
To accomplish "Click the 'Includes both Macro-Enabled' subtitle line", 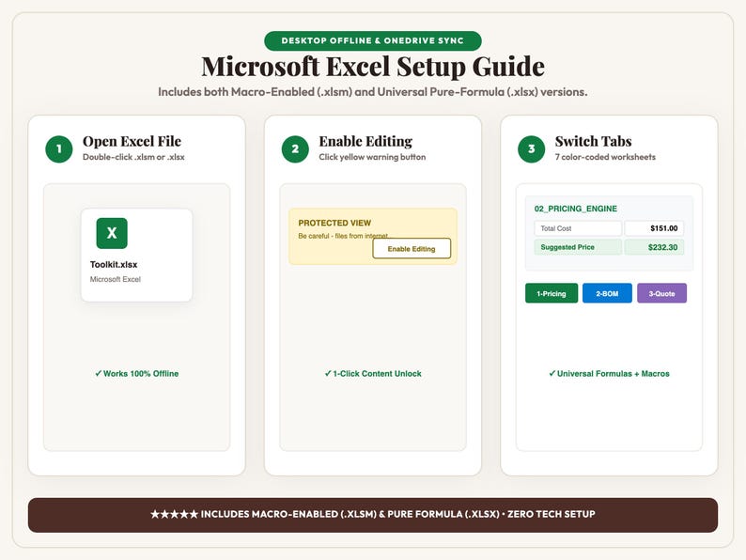I will [x=373, y=92].
